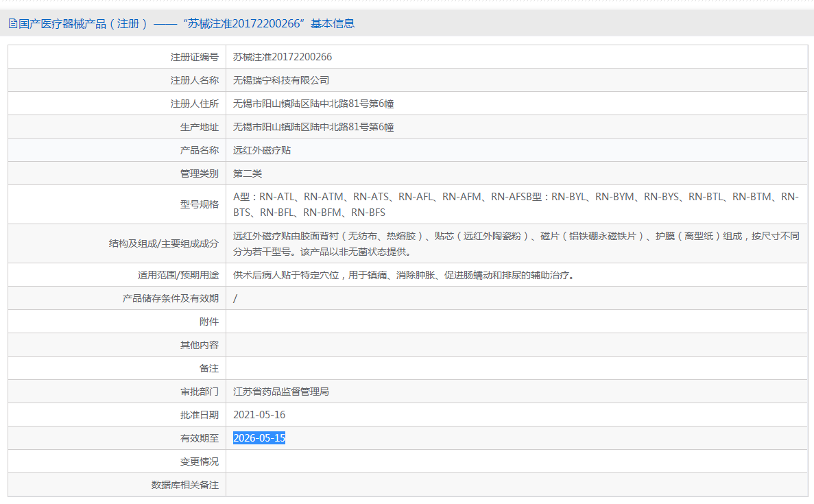Click the 注册人住所 address value

(313, 104)
